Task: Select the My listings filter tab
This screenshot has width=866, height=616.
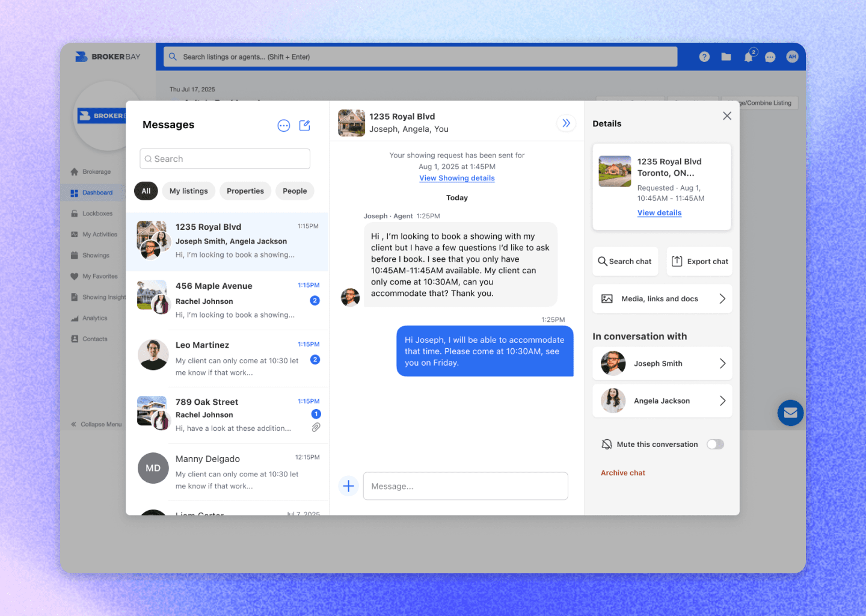Action: 189,191
